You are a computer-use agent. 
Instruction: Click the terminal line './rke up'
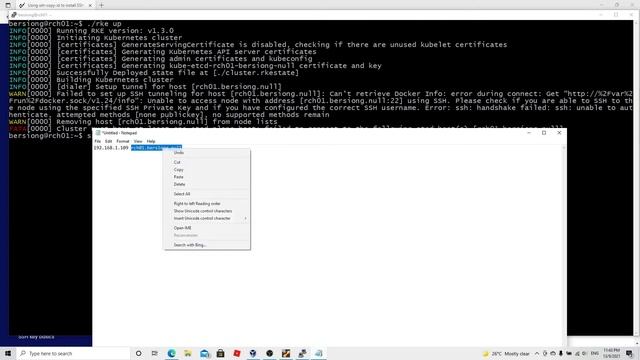(104, 24)
